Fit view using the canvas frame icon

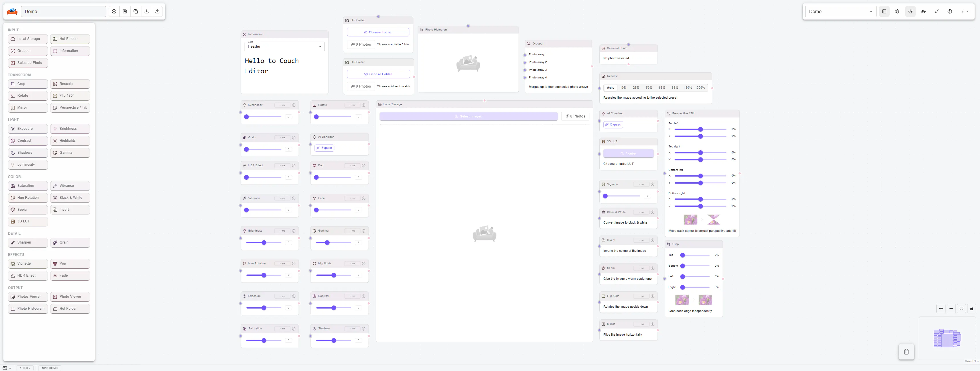click(x=961, y=309)
